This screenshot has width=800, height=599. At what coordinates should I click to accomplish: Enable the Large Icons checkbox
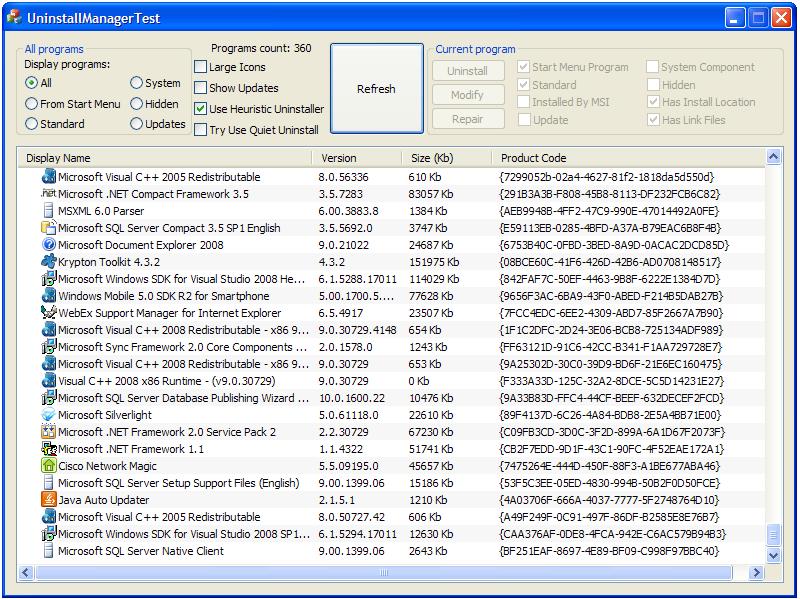(201, 67)
